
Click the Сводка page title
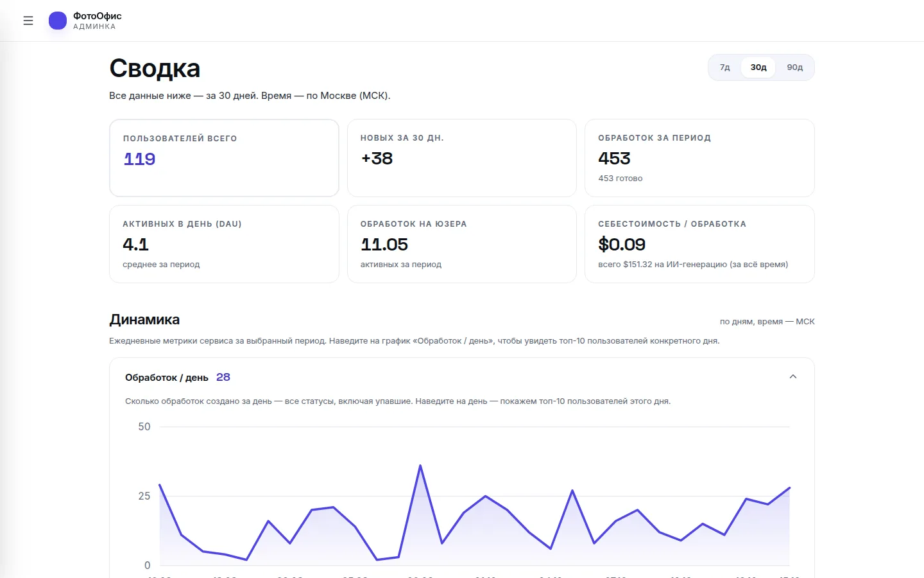(x=155, y=68)
